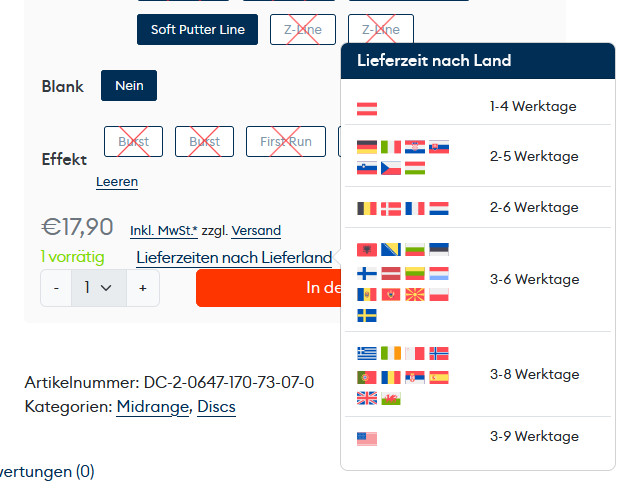Click the Finnish flag icon
The image size is (625, 489).
pyautogui.click(x=367, y=273)
